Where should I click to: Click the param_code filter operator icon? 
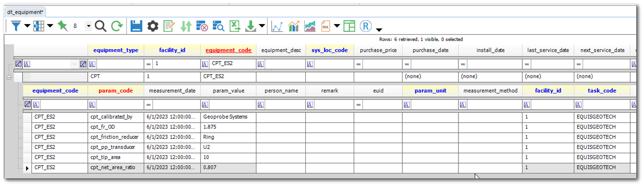pos(92,105)
